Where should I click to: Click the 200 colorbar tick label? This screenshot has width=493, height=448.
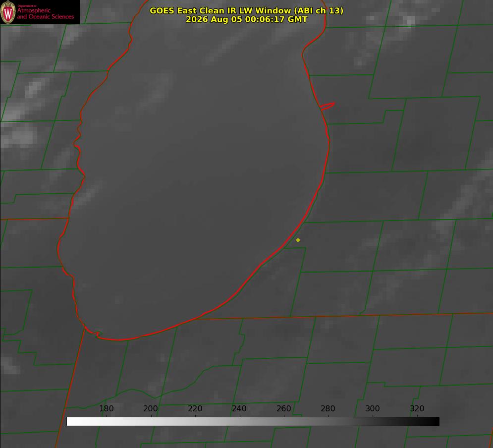click(151, 409)
